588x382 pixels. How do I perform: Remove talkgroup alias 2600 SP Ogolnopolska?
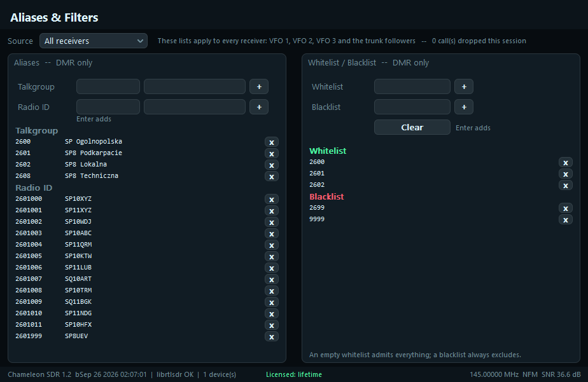pyautogui.click(x=272, y=142)
